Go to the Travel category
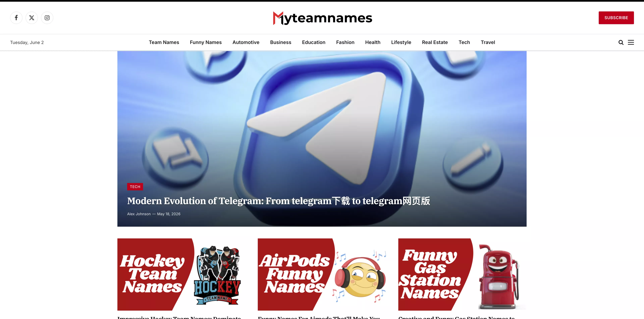The image size is (644, 319). [x=488, y=42]
